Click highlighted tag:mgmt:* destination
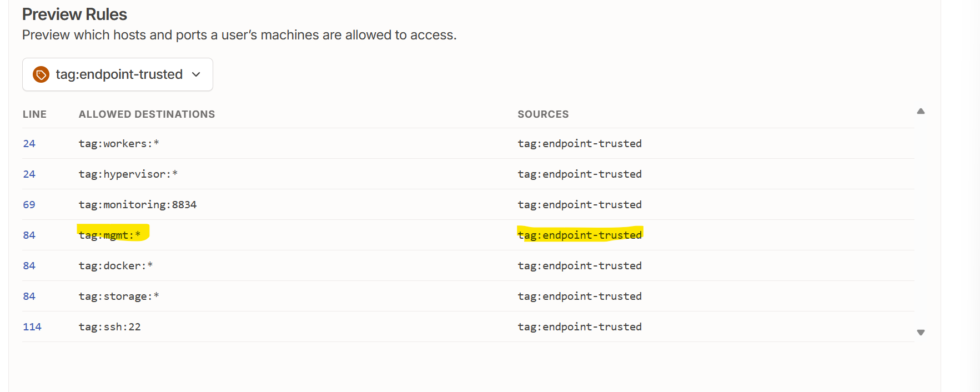 pyautogui.click(x=110, y=235)
